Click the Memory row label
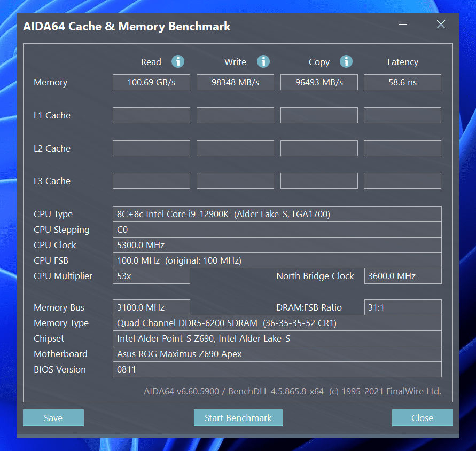This screenshot has width=476, height=451. point(50,83)
